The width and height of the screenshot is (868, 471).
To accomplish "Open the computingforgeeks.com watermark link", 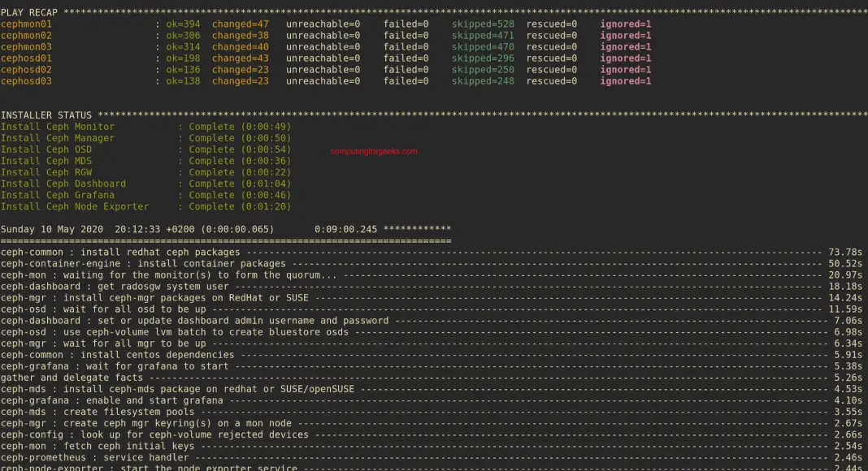I will click(x=372, y=151).
